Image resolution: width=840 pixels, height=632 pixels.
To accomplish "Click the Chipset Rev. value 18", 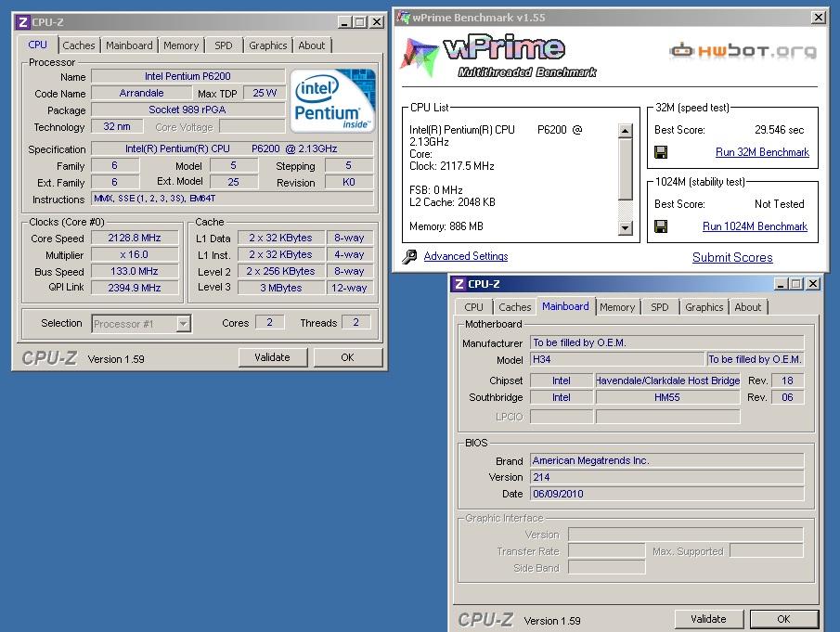I will [x=787, y=380].
